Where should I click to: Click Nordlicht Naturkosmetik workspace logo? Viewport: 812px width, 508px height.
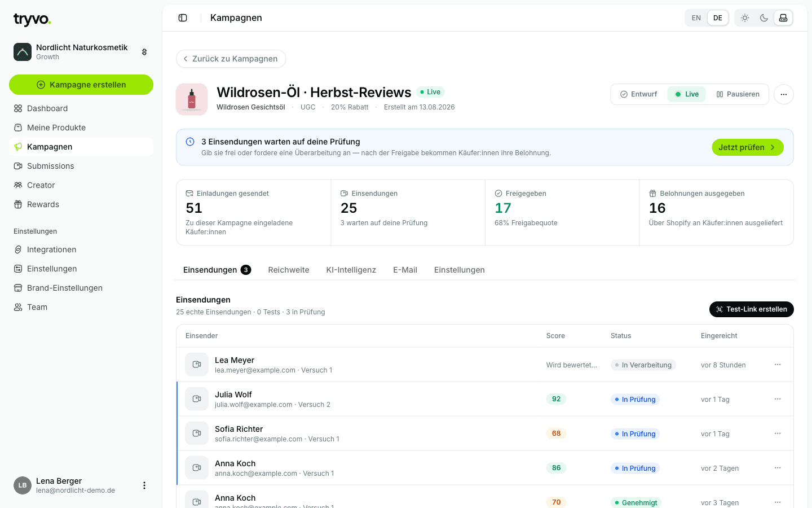pos(23,52)
